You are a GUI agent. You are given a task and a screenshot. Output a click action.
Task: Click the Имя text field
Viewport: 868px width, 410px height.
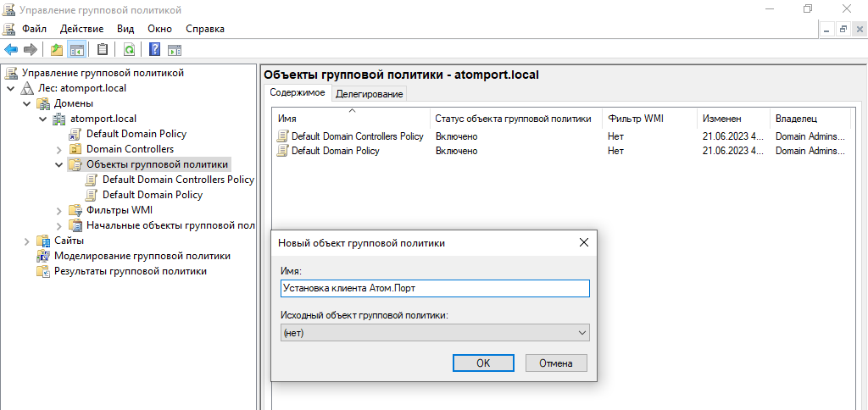tap(434, 288)
